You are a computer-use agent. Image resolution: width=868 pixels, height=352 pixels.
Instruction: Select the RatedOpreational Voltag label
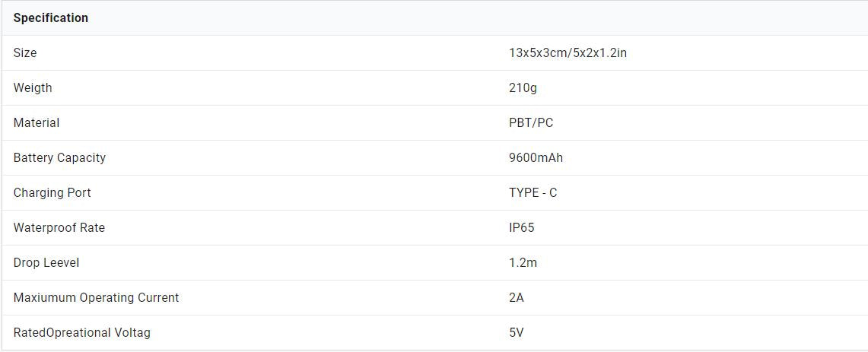pyautogui.click(x=81, y=332)
